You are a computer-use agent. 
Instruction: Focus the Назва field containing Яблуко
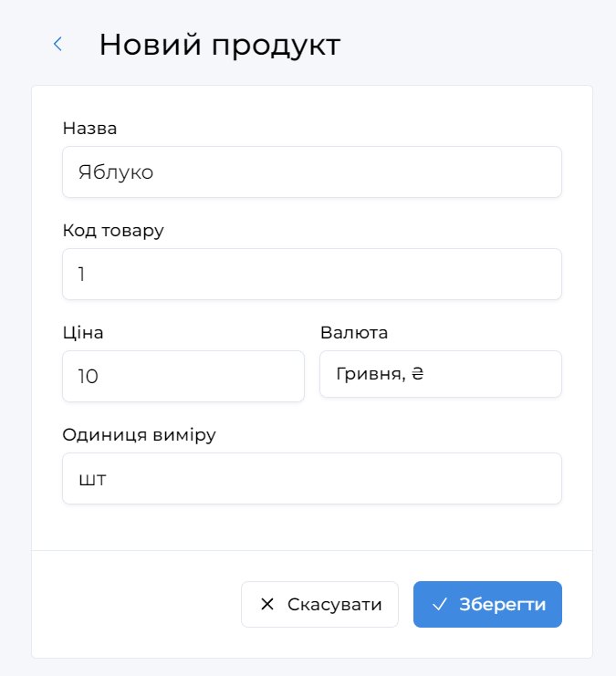click(311, 172)
